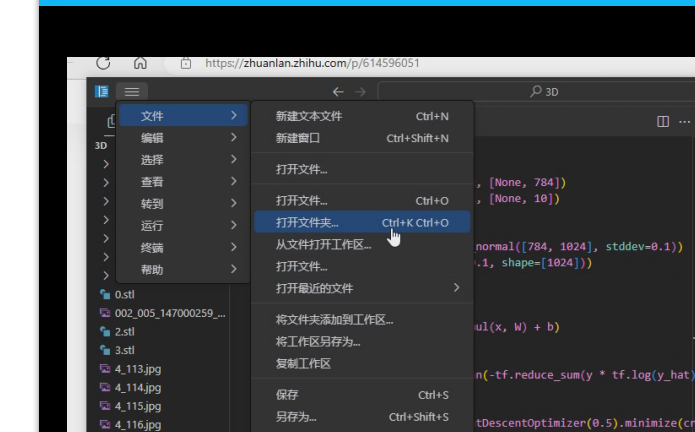695x432 pixels.
Task: Choose 从文件打开工作区...
Action: [362, 245]
